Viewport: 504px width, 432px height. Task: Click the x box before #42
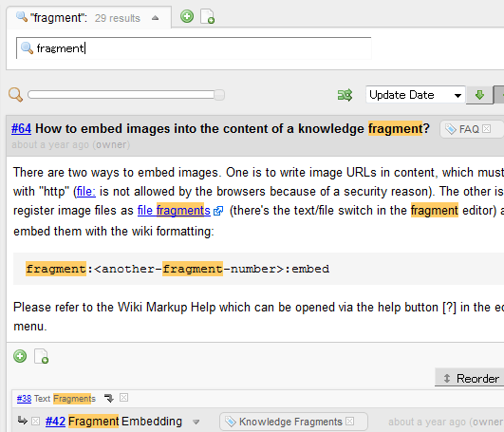tap(36, 421)
